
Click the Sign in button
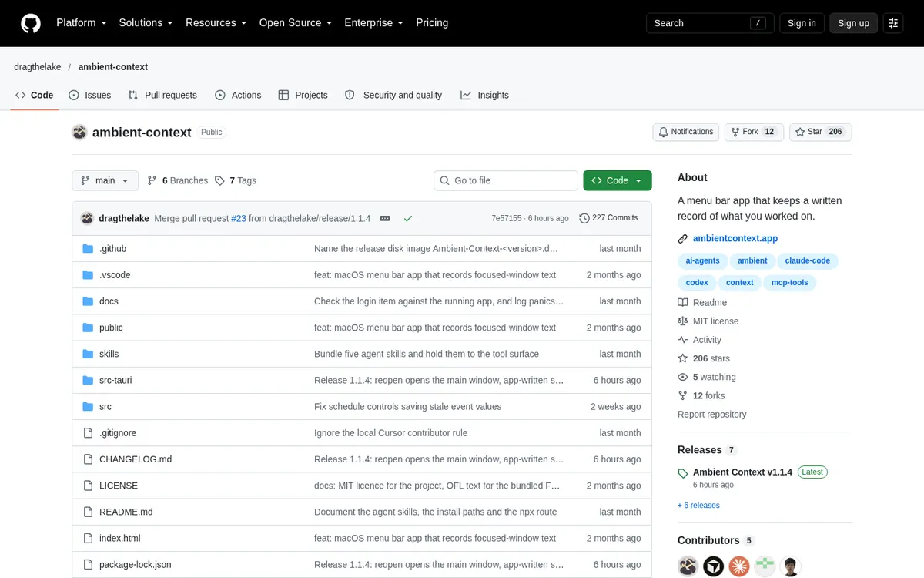802,23
